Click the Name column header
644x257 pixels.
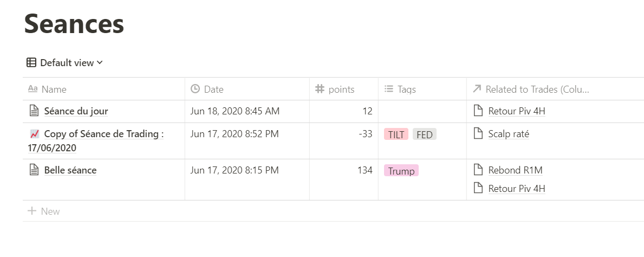coord(54,89)
